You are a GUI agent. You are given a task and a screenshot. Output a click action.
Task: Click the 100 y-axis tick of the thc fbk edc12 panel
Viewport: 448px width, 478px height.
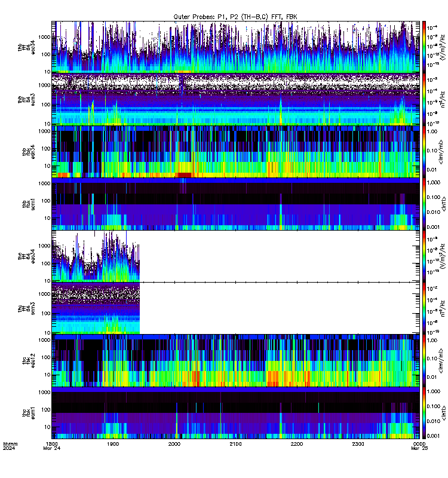[x=46, y=357]
